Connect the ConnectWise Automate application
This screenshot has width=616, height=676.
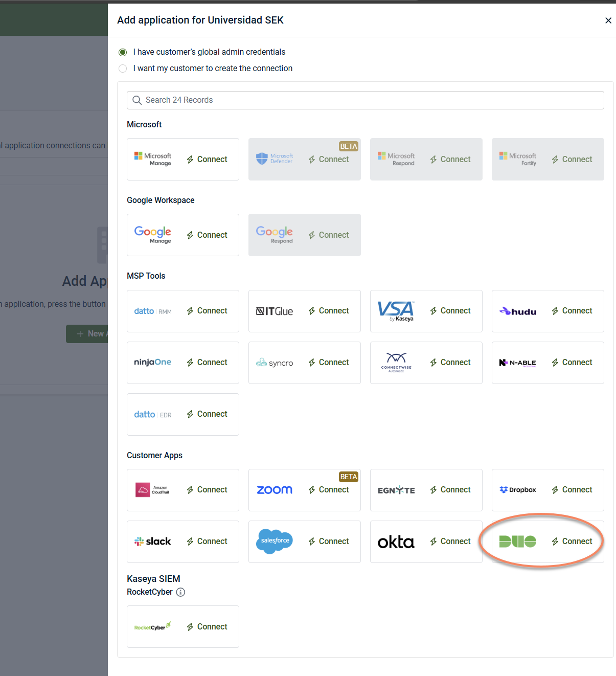[450, 363]
